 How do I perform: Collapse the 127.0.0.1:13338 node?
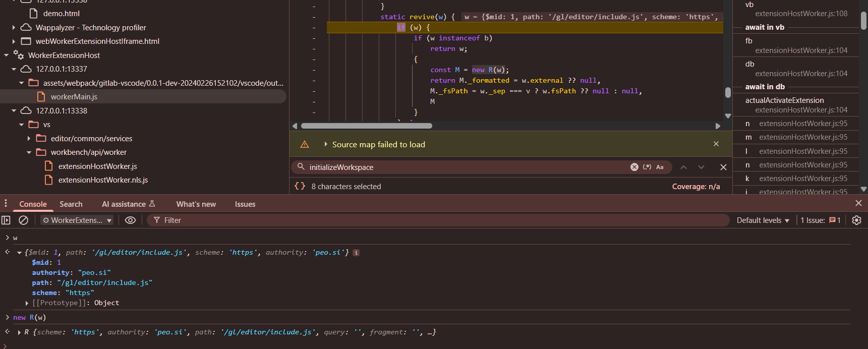coord(14,110)
